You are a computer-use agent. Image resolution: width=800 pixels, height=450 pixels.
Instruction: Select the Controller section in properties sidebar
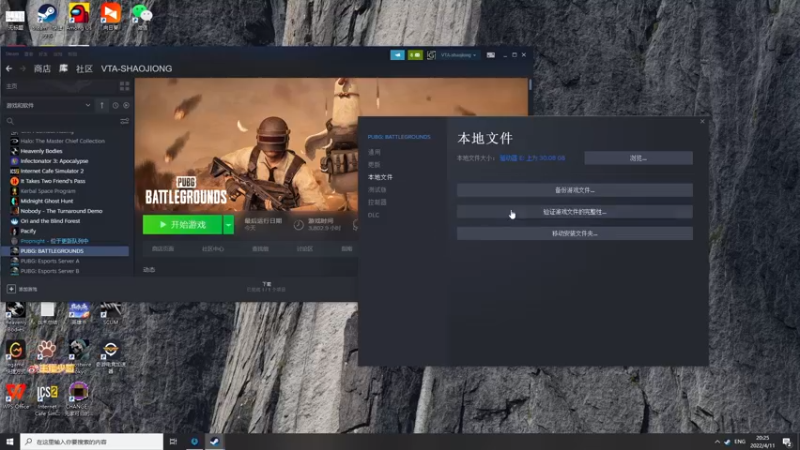(377, 202)
